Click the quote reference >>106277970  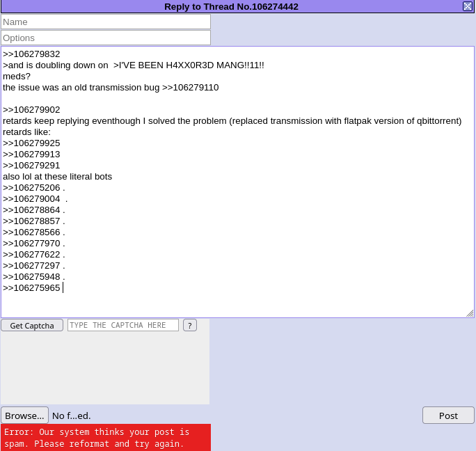(x=31, y=244)
